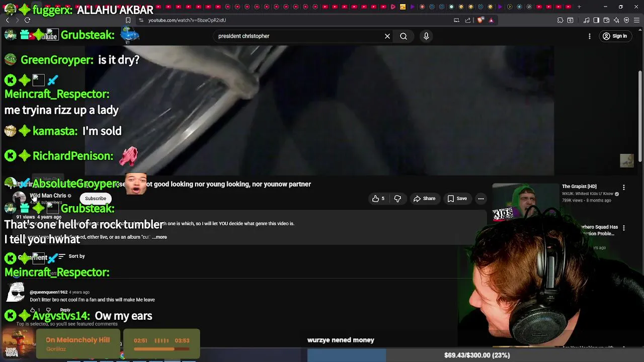Subscribe to Wild Man Chris
Screen dimensions: 644x362
pyautogui.click(x=96, y=199)
